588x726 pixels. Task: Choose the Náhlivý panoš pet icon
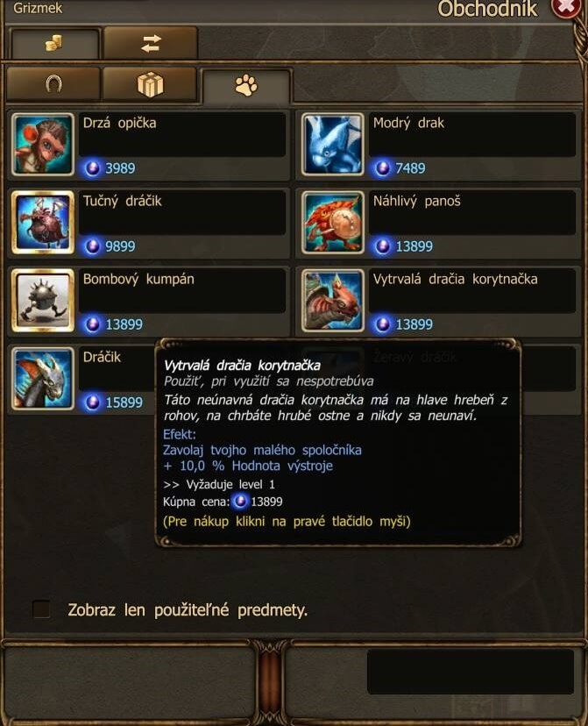pyautogui.click(x=333, y=223)
